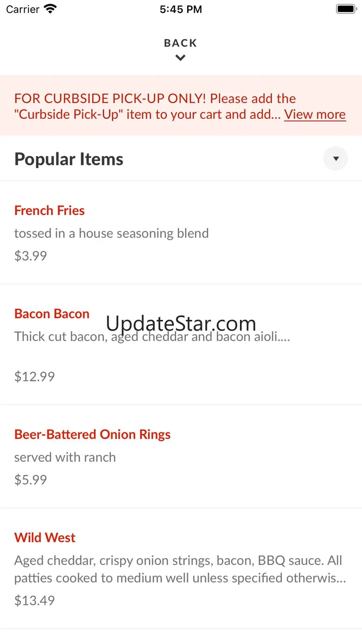The image size is (362, 644).
Task: Tap the 5:45 PM clock
Action: click(x=181, y=9)
